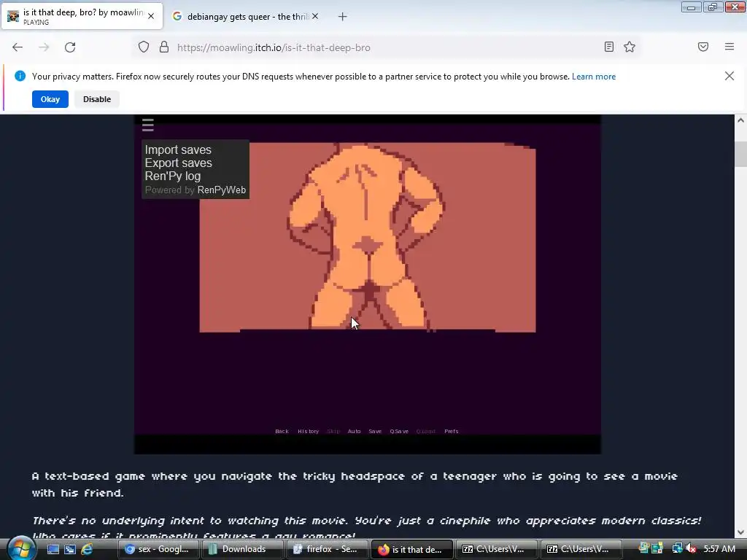Reload the page with the refresh icon
This screenshot has height=560, width=747.
coord(70,47)
